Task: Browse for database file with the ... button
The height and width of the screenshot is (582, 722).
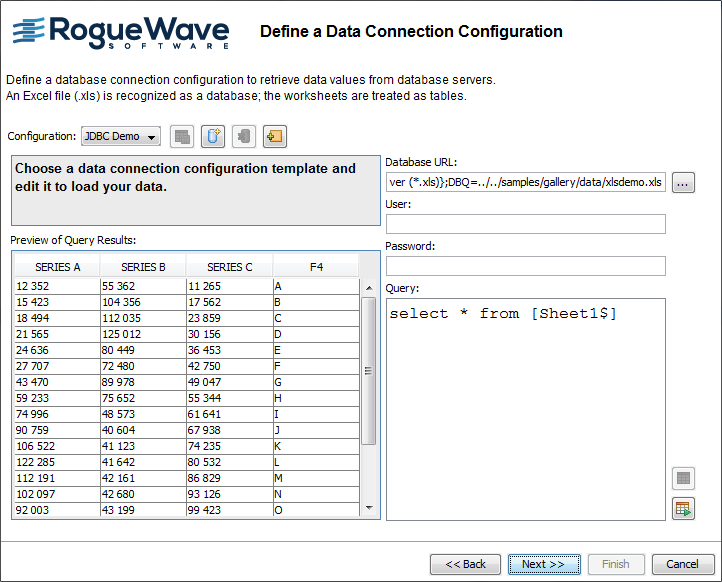Action: [683, 182]
